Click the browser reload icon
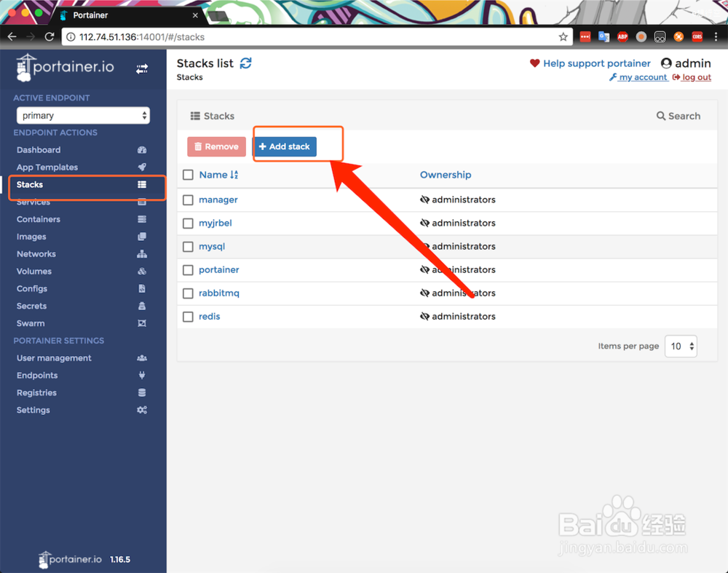 (x=50, y=36)
